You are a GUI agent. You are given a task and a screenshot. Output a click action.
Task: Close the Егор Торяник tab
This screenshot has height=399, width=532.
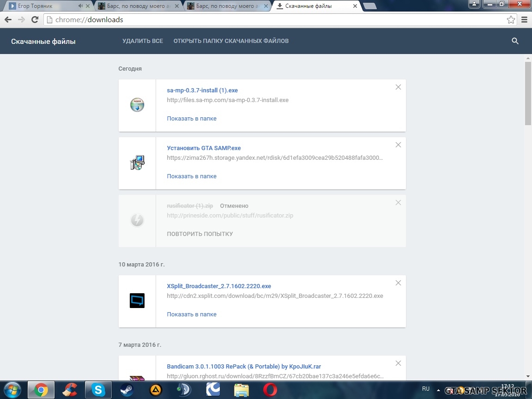[x=88, y=6]
